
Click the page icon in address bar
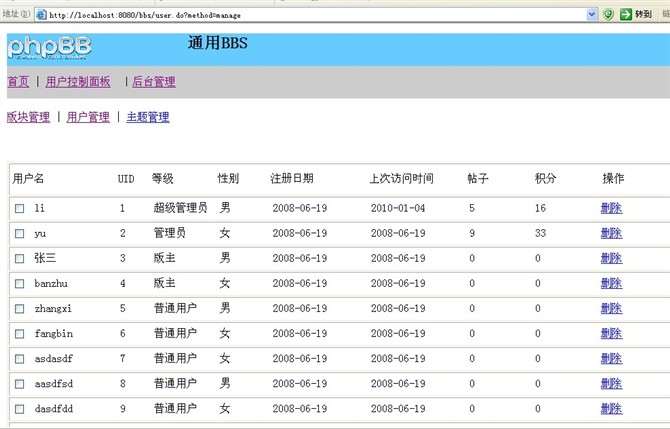pos(41,15)
